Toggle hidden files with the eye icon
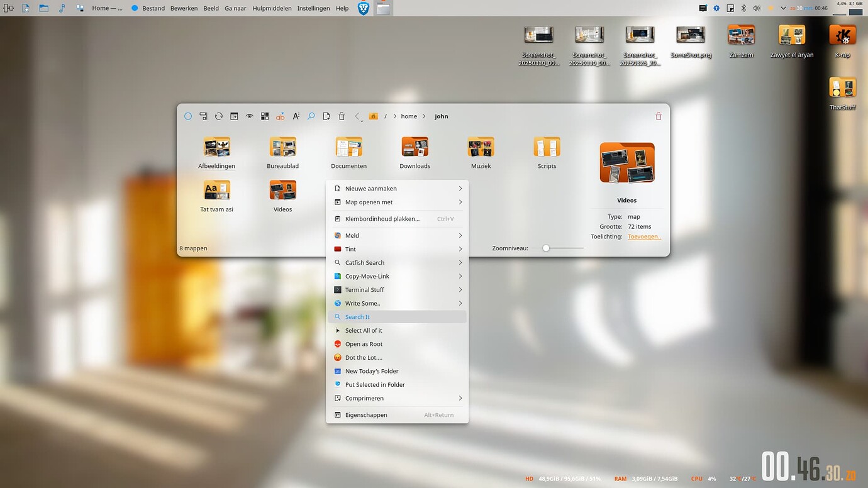The width and height of the screenshot is (868, 488). (x=249, y=116)
